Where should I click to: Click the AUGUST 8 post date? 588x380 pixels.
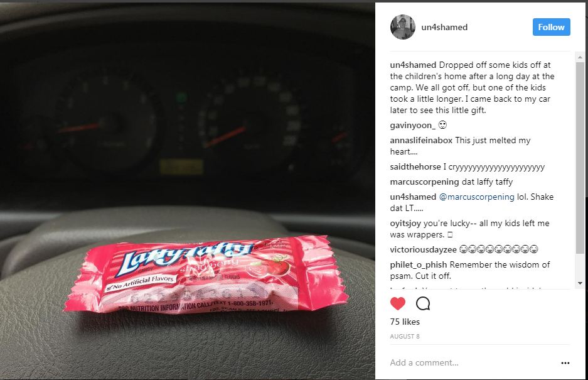pos(405,337)
